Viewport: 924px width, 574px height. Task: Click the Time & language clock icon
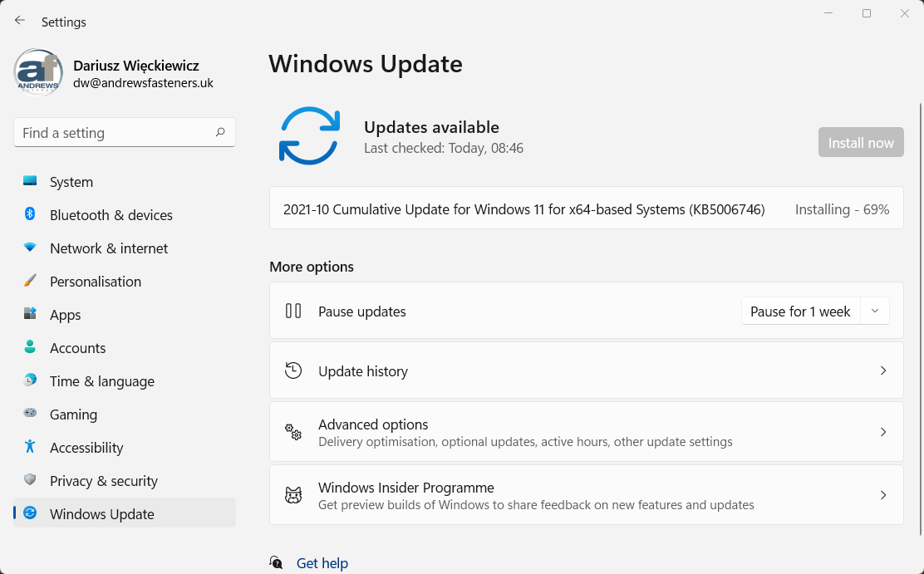30,380
